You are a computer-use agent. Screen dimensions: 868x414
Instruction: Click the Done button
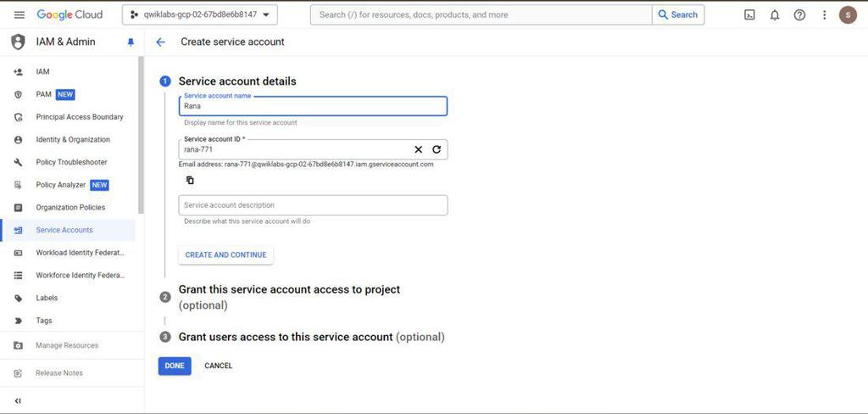coord(175,366)
